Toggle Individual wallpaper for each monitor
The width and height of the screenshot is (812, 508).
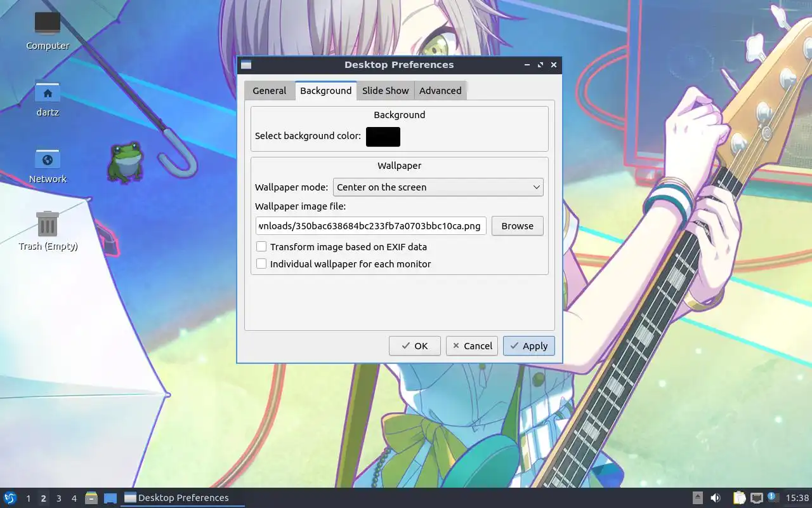pyautogui.click(x=261, y=264)
